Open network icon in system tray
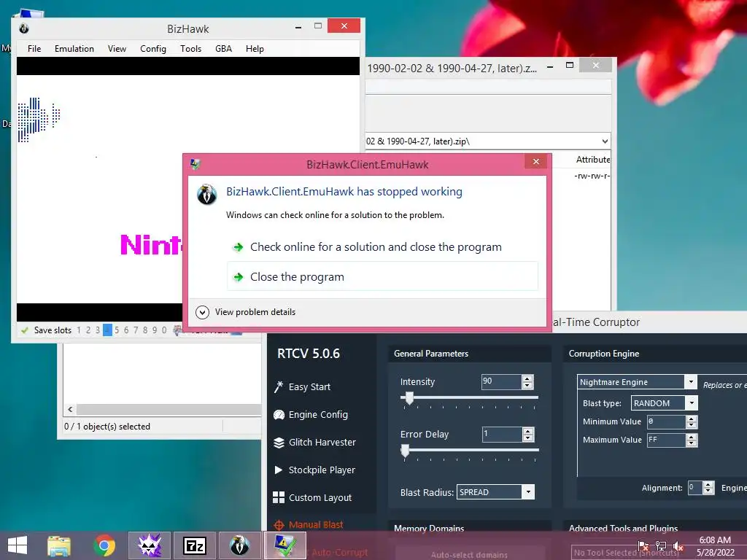The height and width of the screenshot is (560, 747). [661, 545]
